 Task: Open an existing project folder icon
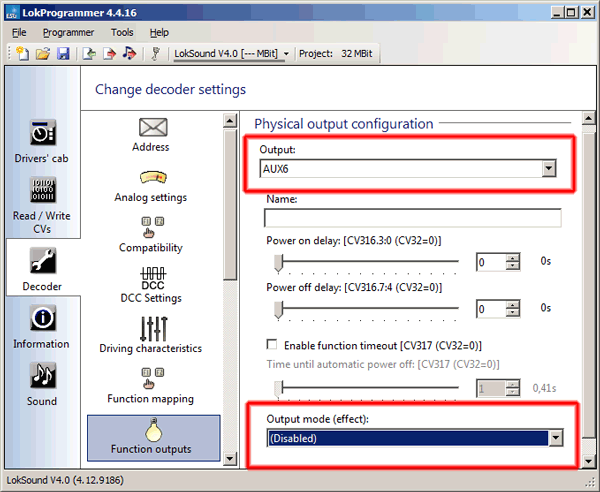(43, 54)
